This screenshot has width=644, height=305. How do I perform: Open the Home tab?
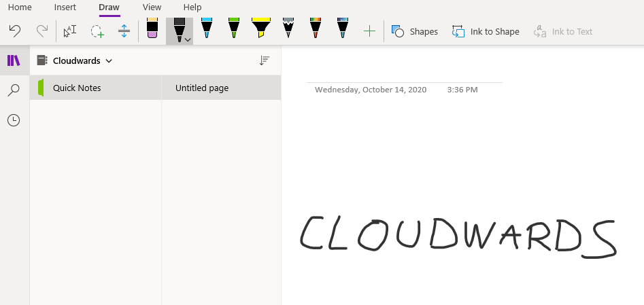point(20,7)
